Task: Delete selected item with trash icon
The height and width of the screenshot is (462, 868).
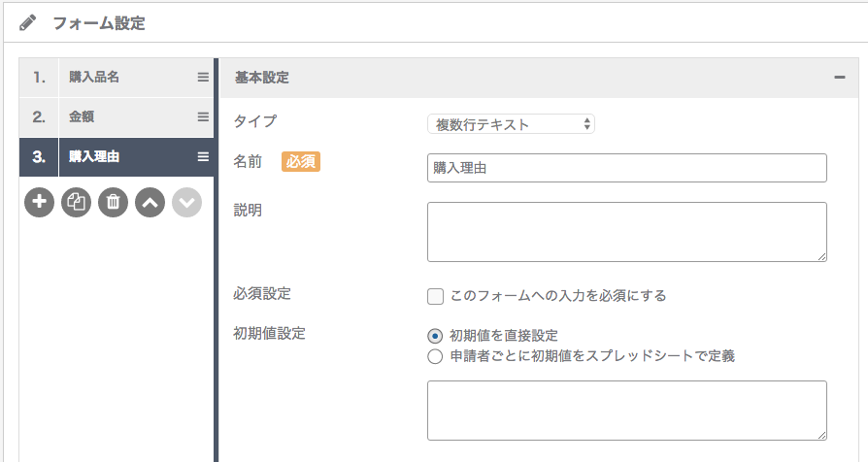Action: coord(113,202)
